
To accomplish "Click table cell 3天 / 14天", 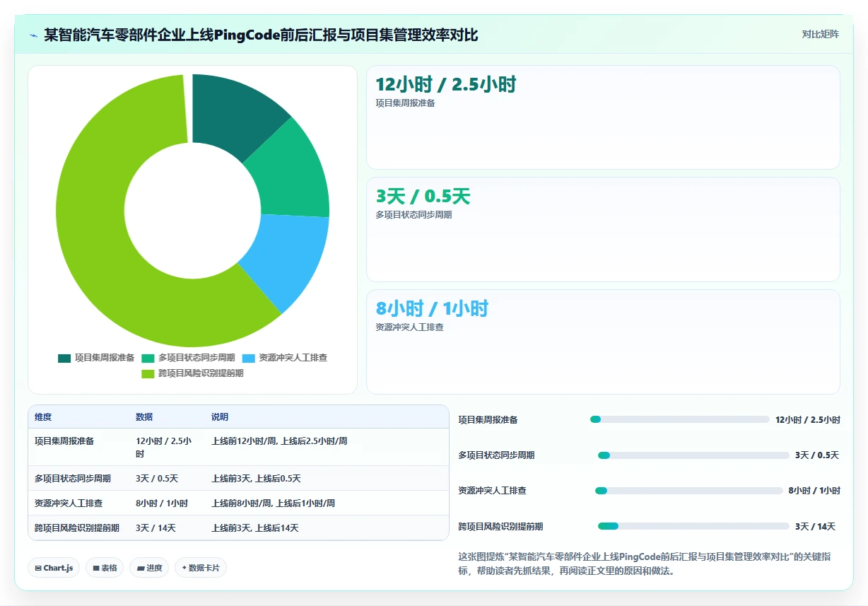I will point(156,528).
